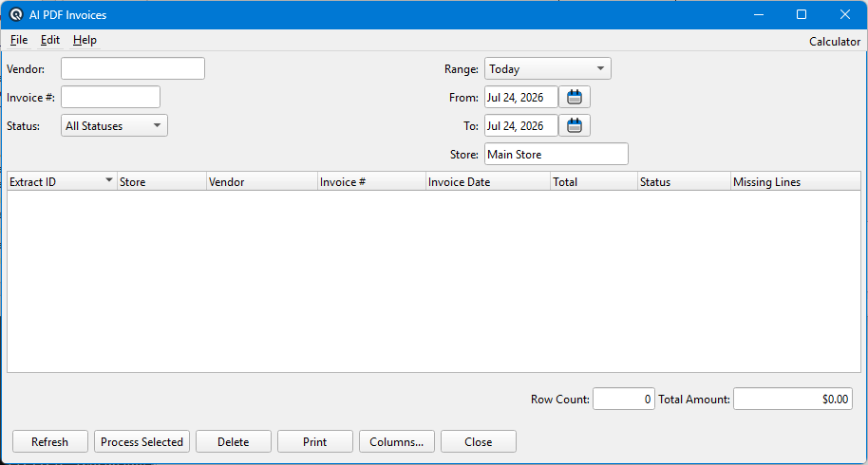Sort by the Store column header
This screenshot has height=465, width=868.
point(161,181)
